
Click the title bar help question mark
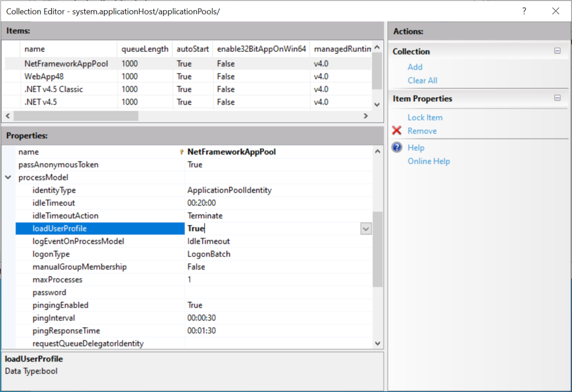click(x=524, y=11)
